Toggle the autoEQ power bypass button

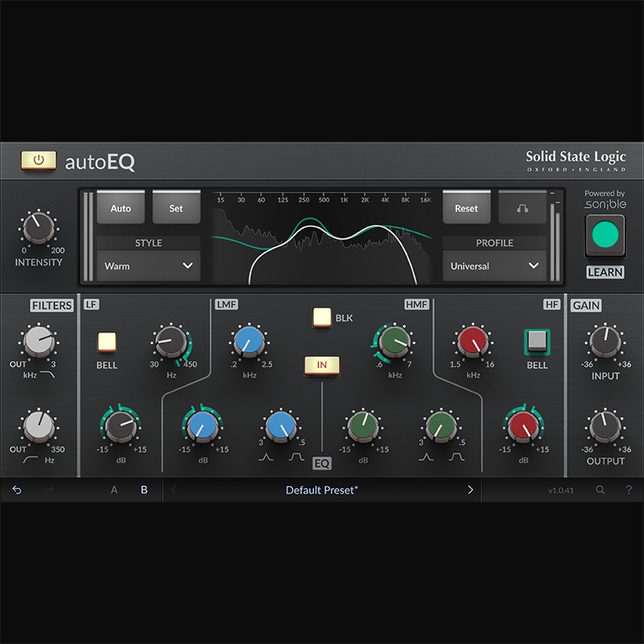[39, 160]
